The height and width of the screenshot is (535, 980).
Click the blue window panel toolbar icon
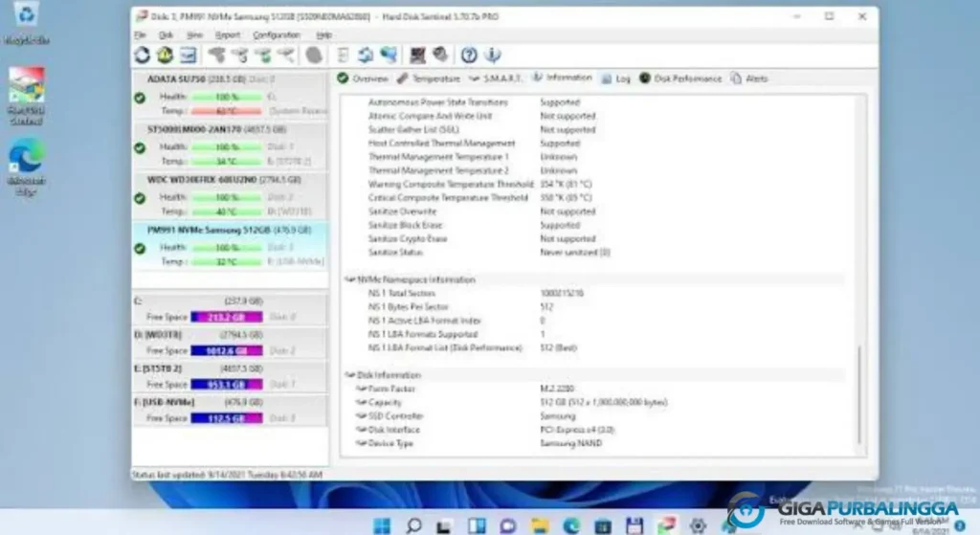(x=189, y=56)
